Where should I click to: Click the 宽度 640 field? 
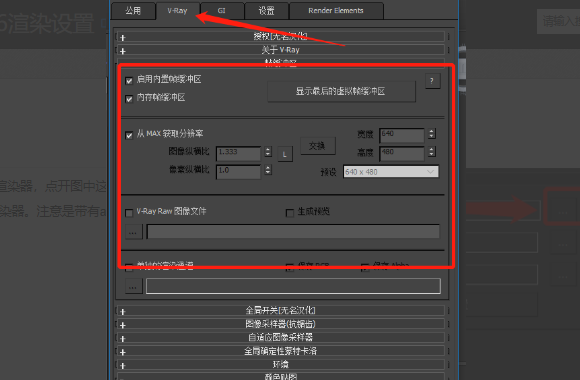click(x=402, y=135)
